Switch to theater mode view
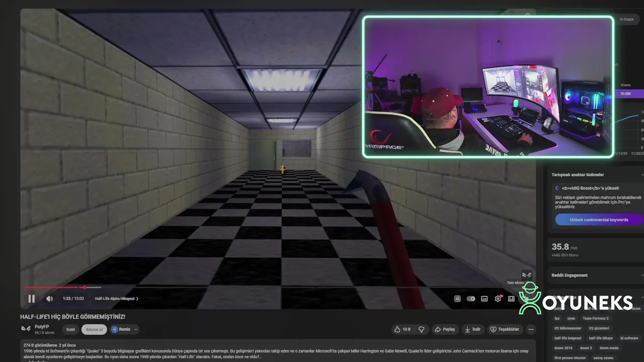Image resolution: width=644 pixels, height=362 pixels. pyautogui.click(x=511, y=299)
